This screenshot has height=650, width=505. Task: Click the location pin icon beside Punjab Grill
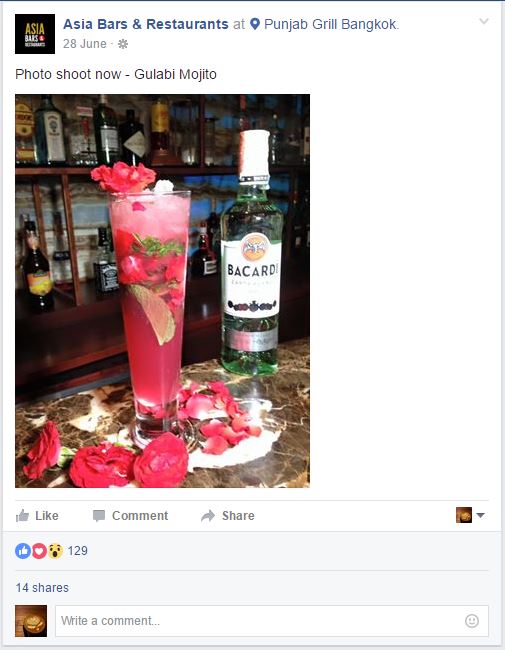(255, 24)
